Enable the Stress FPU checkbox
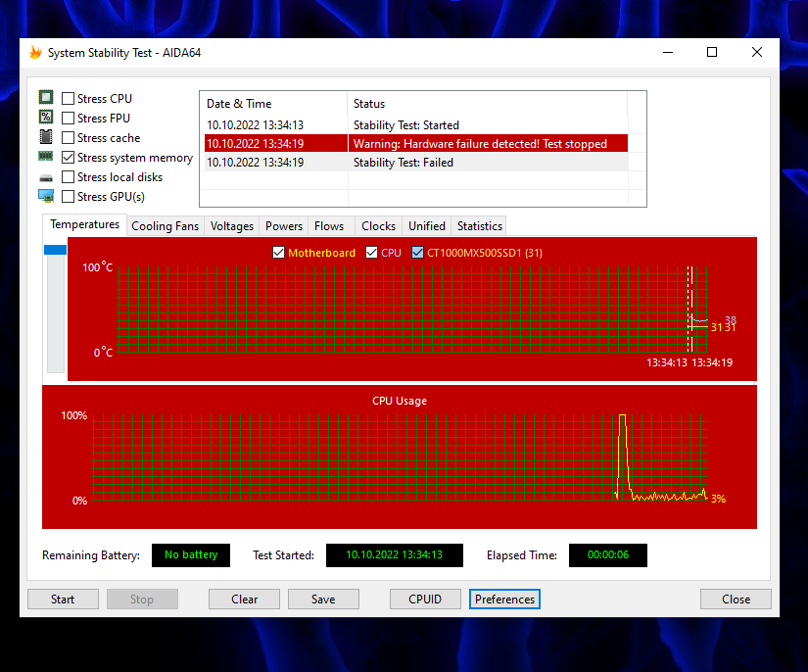 coord(68,118)
